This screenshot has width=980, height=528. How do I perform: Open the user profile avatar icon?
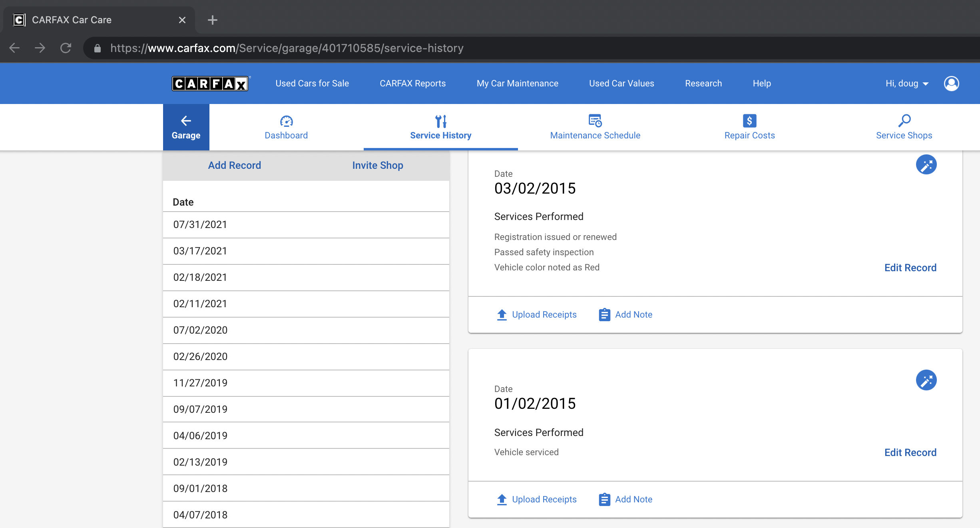tap(951, 84)
